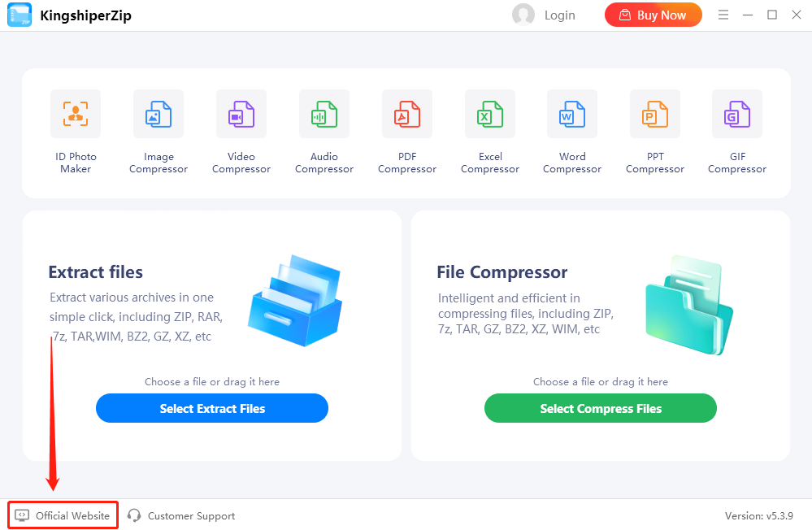This screenshot has height=530, width=812.
Task: Open the Customer Support link
Action: pos(192,516)
